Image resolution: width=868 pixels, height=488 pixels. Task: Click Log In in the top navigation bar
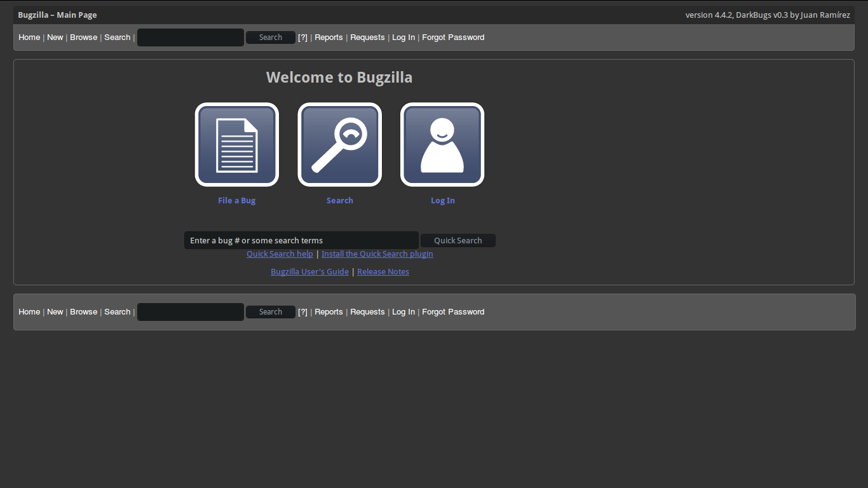tap(403, 37)
